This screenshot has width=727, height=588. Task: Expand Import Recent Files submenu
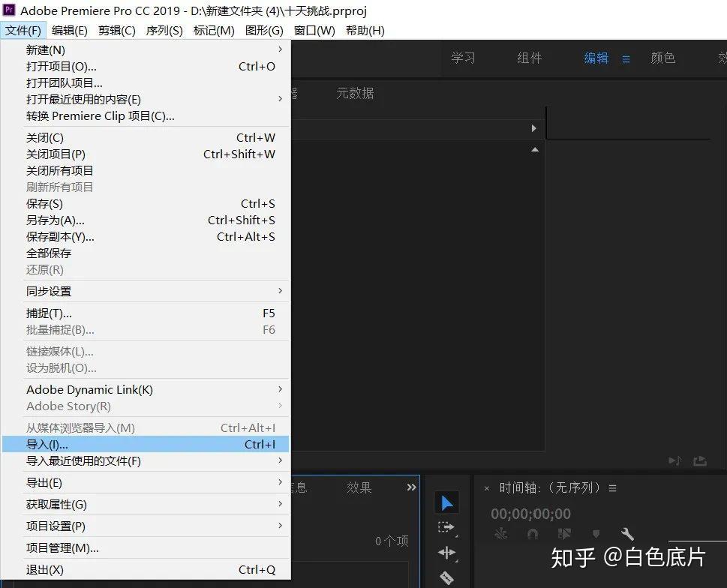pyautogui.click(x=146, y=460)
